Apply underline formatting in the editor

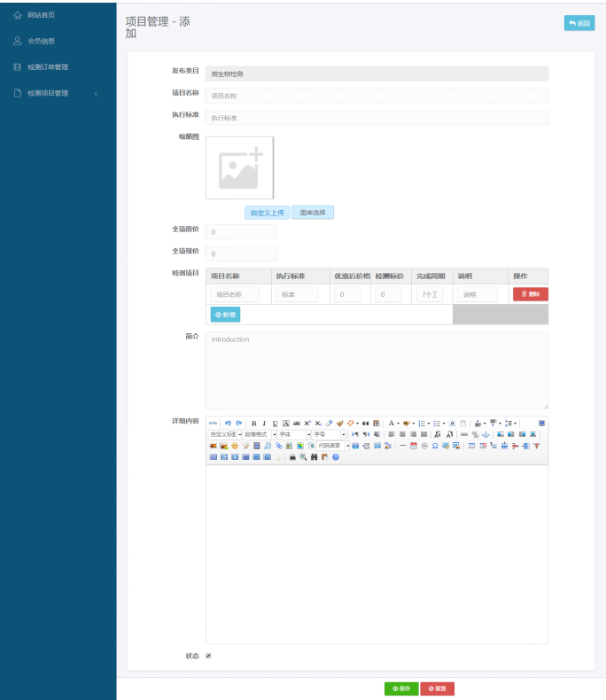275,424
